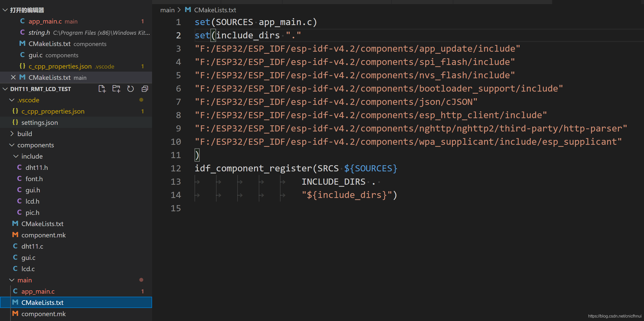This screenshot has height=321, width=644.
Task: Click line number 15 in the editor gutter
Action: coord(176,208)
